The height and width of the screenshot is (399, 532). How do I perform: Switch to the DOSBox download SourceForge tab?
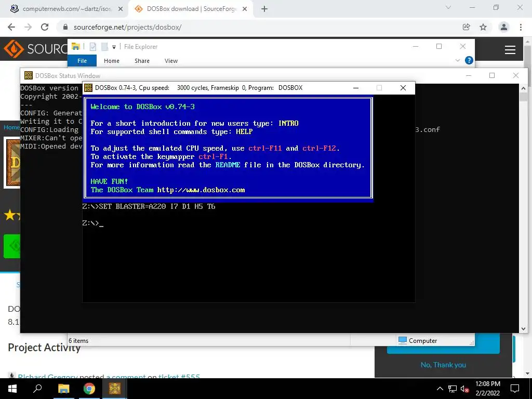tap(191, 9)
